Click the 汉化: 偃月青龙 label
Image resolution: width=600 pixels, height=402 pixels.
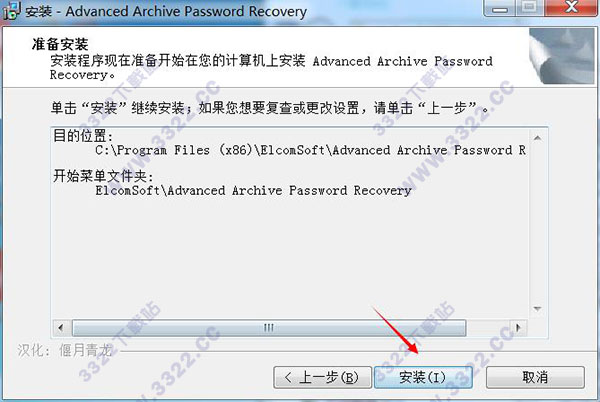click(x=65, y=350)
